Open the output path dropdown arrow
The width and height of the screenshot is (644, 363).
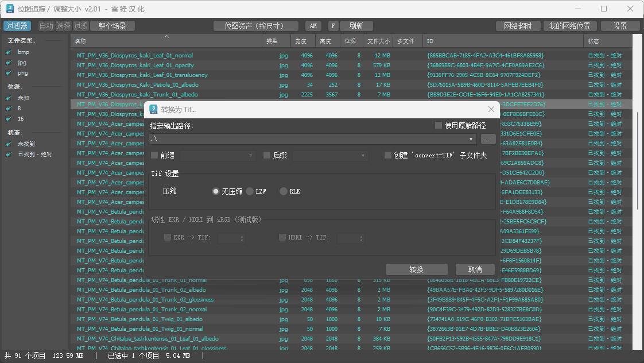(471, 139)
